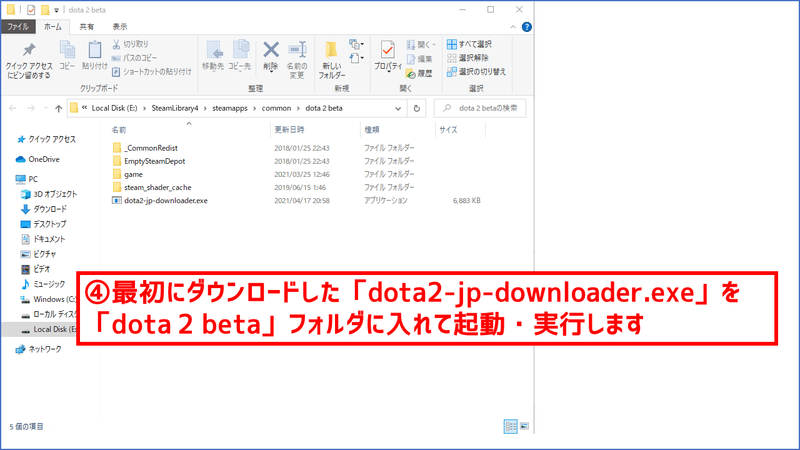
Task: Click Select none (選択解除)
Action: click(x=468, y=58)
